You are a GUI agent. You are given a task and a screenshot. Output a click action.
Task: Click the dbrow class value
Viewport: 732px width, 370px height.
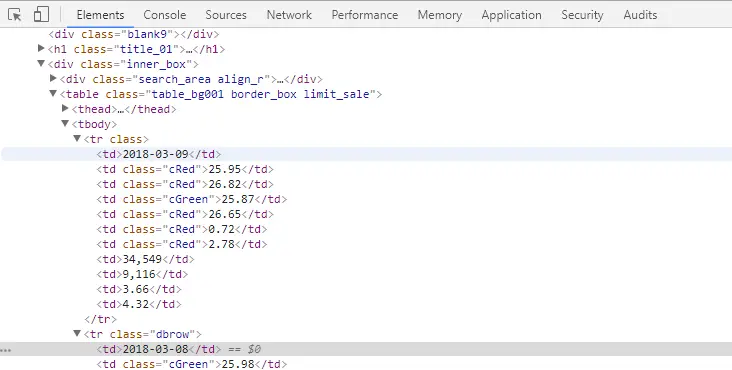(x=173, y=334)
